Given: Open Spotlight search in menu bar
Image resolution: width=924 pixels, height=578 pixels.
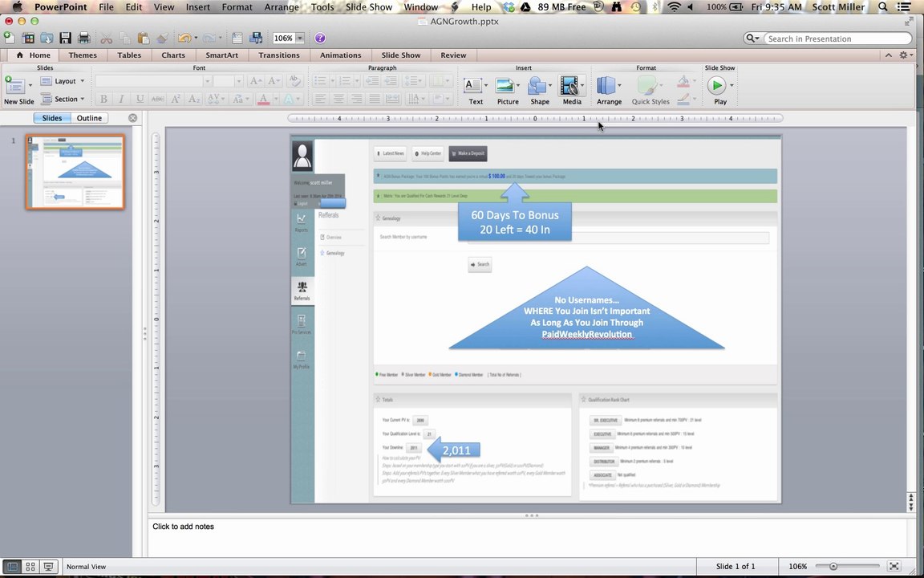Looking at the screenshot, I should [x=883, y=7].
